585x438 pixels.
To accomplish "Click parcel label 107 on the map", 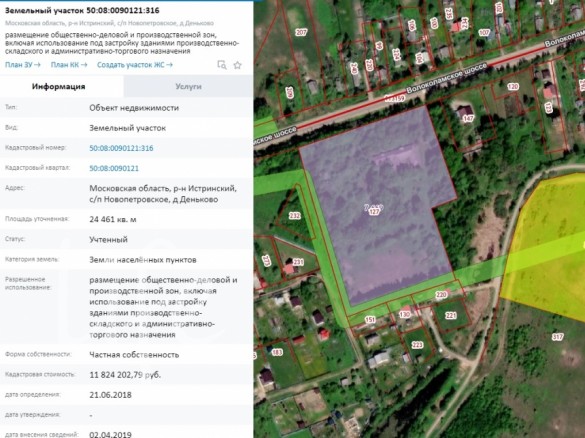I will tap(484, 33).
